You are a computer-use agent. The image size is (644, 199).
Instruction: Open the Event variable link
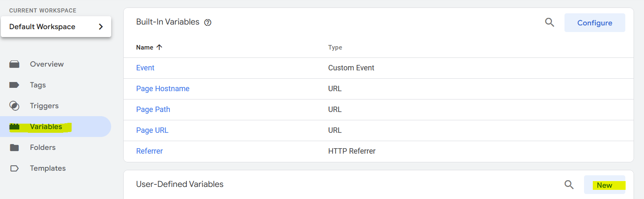coord(145,68)
